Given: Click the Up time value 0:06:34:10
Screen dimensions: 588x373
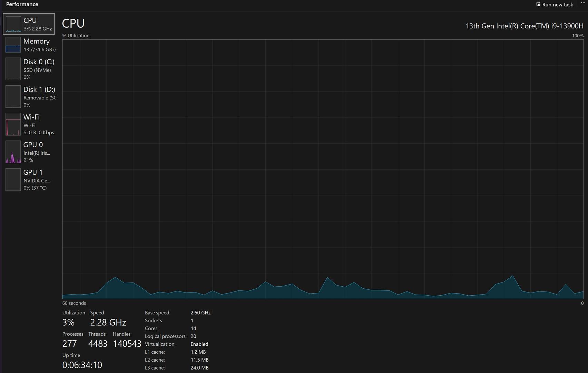Looking at the screenshot, I should (82, 365).
